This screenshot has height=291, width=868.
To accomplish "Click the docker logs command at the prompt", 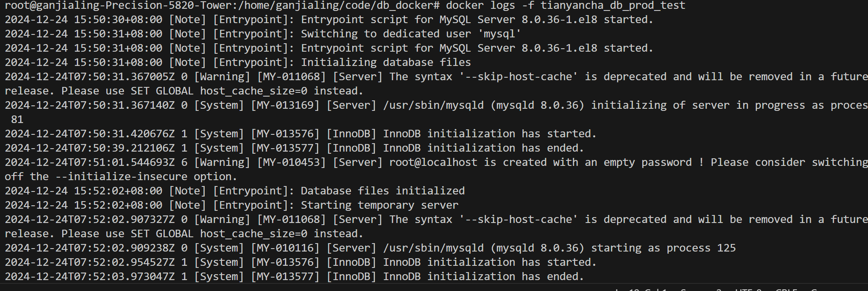I will point(565,5).
